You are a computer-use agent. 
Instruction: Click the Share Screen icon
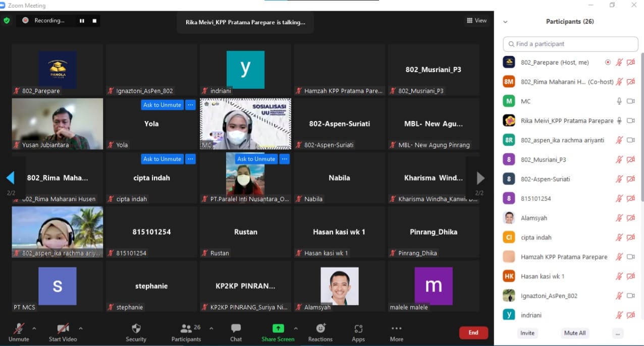(278, 329)
